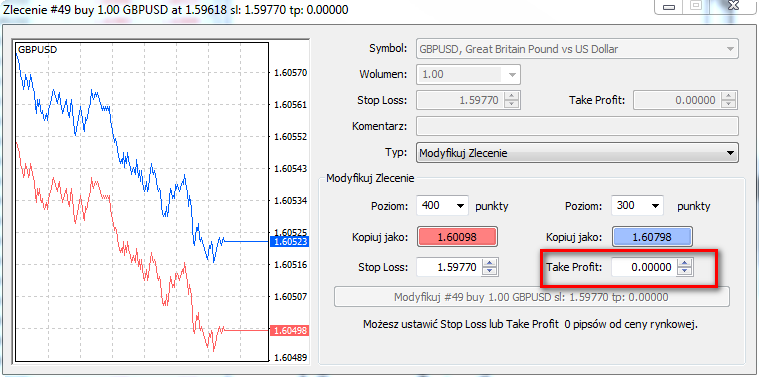Click the upper Take Profit spinner up arrow
The width and height of the screenshot is (759, 377).
click(x=729, y=96)
